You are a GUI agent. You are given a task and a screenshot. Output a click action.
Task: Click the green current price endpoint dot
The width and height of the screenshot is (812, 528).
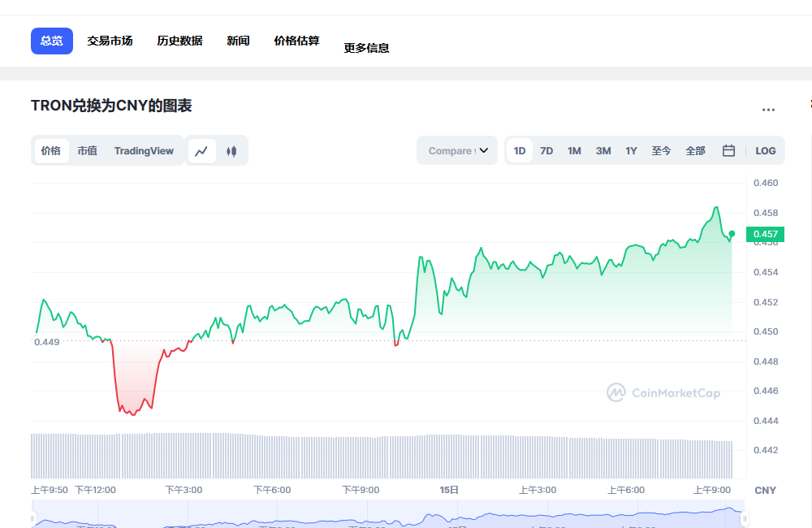pos(732,234)
